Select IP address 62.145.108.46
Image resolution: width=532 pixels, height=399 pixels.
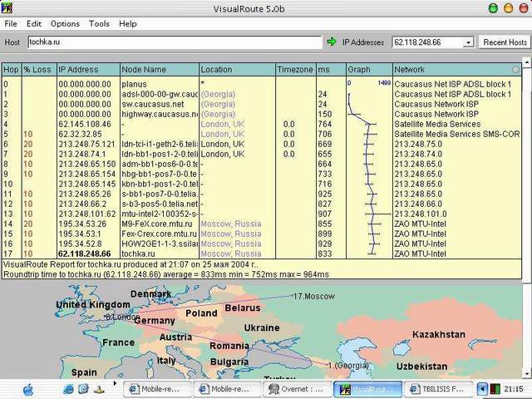pyautogui.click(x=85, y=124)
